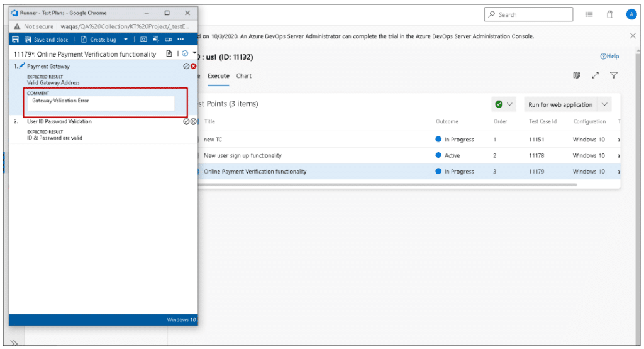Select the Payment Gateway step title
Screen dimensions: 644x349
[48, 66]
